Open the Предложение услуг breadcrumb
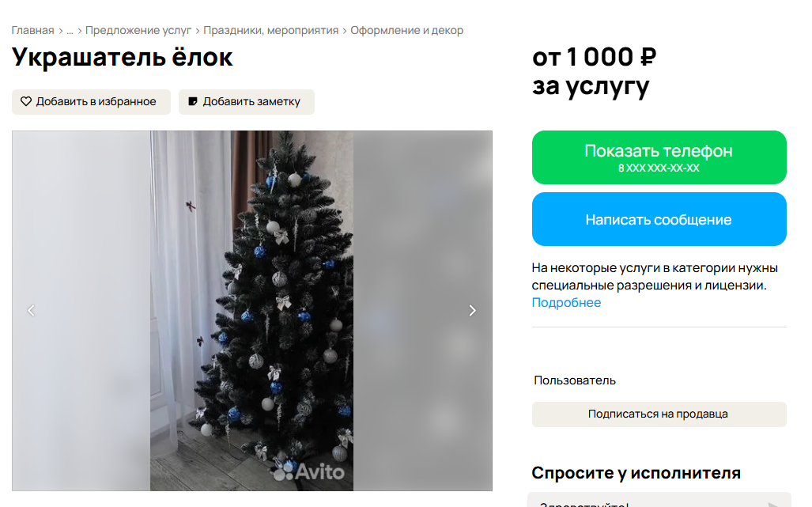Image resolution: width=812 pixels, height=507 pixels. pos(138,31)
